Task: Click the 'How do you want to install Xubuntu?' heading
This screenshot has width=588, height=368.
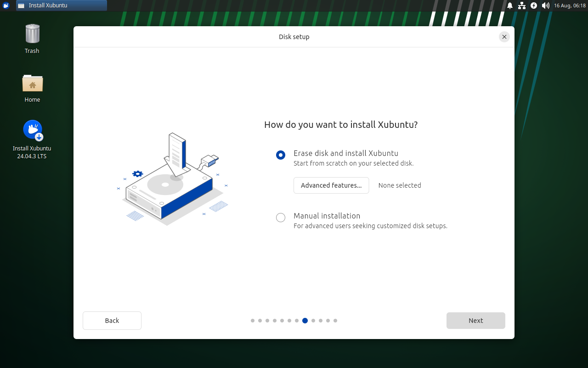Action: (341, 125)
